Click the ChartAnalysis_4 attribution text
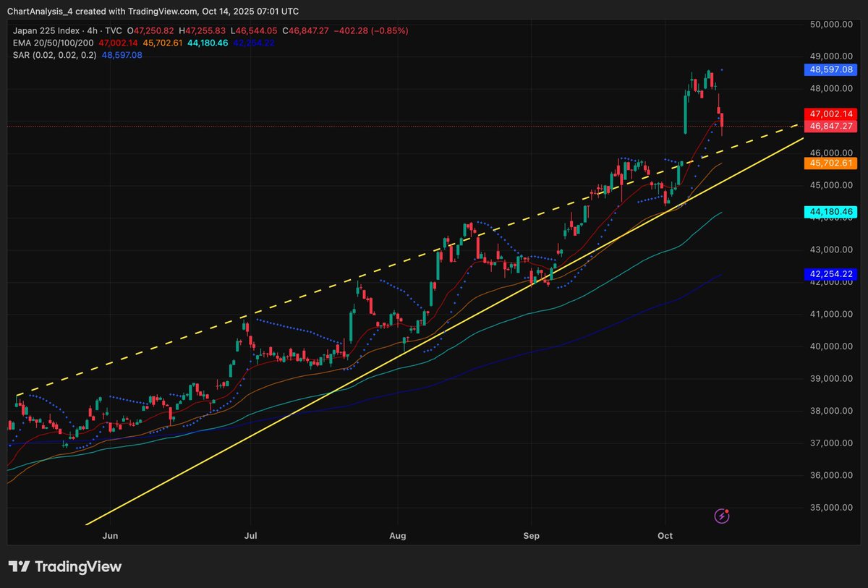 [x=38, y=10]
